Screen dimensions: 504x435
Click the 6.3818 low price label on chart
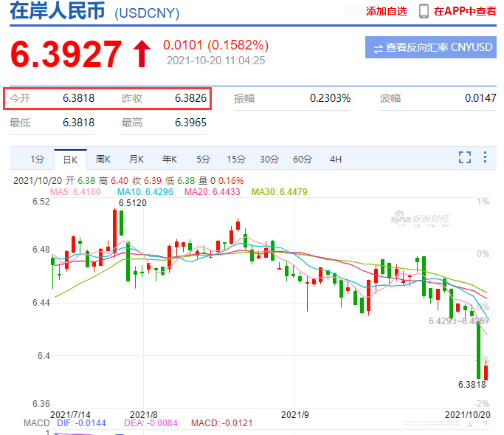coord(472,385)
